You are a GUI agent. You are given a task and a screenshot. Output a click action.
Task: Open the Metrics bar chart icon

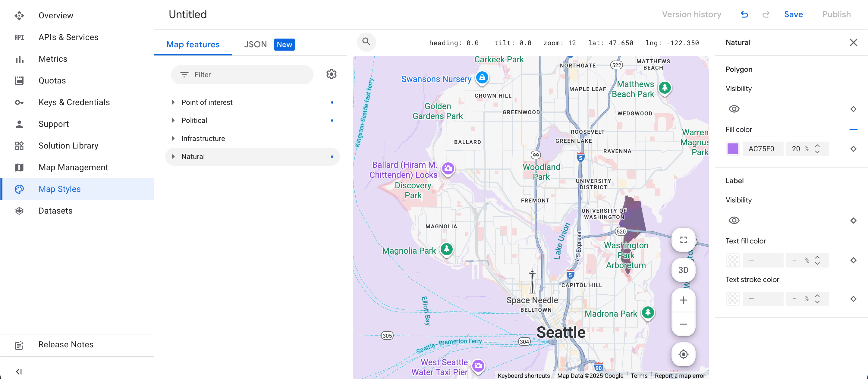19,59
